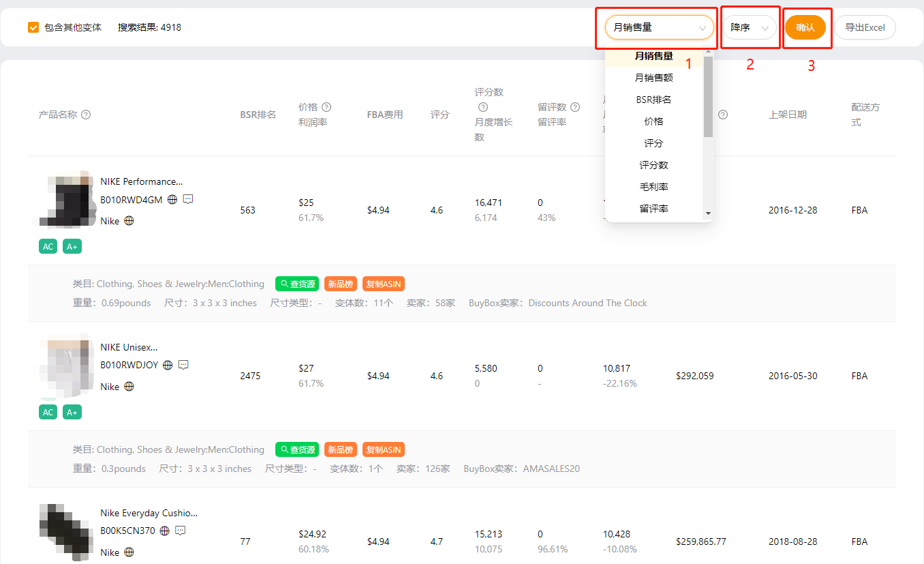
Task: Click the comment icon beside ASIN B010RWDJOY
Action: pos(183,365)
